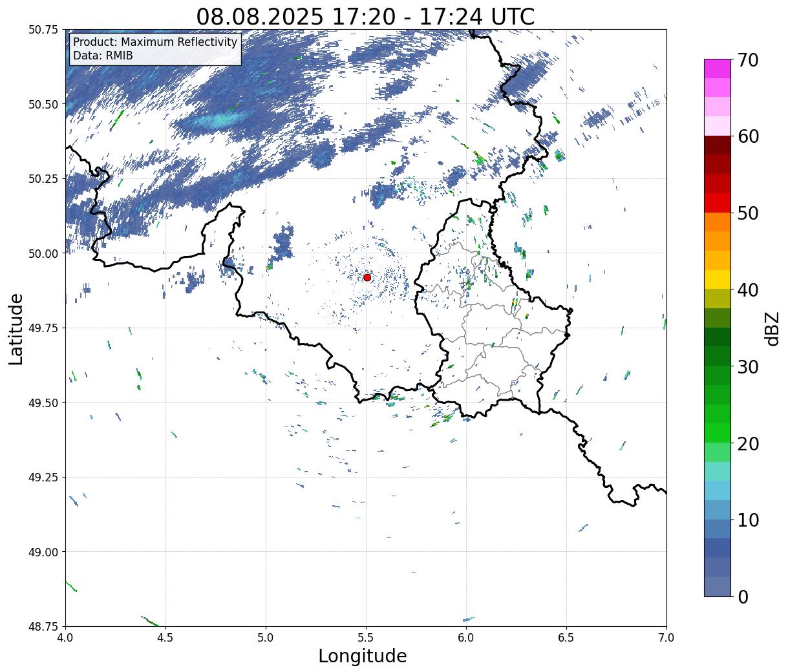Click the yellow swatch just above 40 dBZ
788x672 pixels.
point(718,279)
